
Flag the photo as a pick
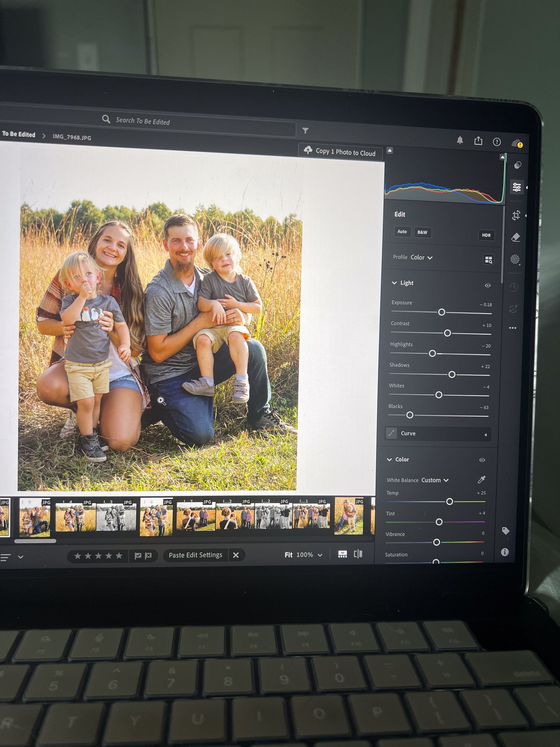138,556
